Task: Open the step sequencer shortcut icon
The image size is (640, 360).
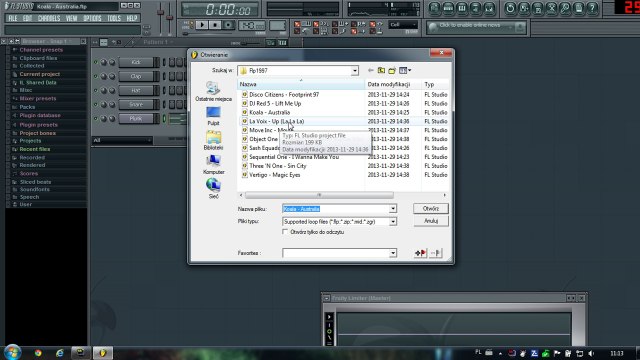Action: [448, 8]
